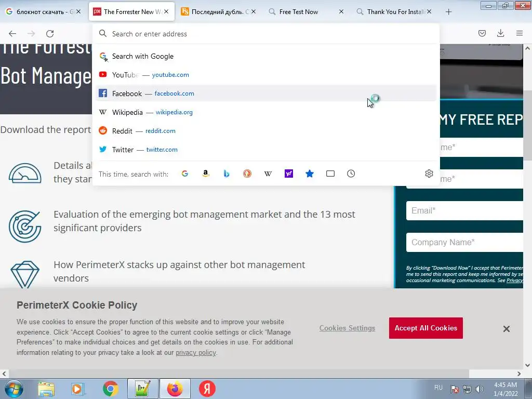
Task: Click the RU language indicator
Action: 438,388
